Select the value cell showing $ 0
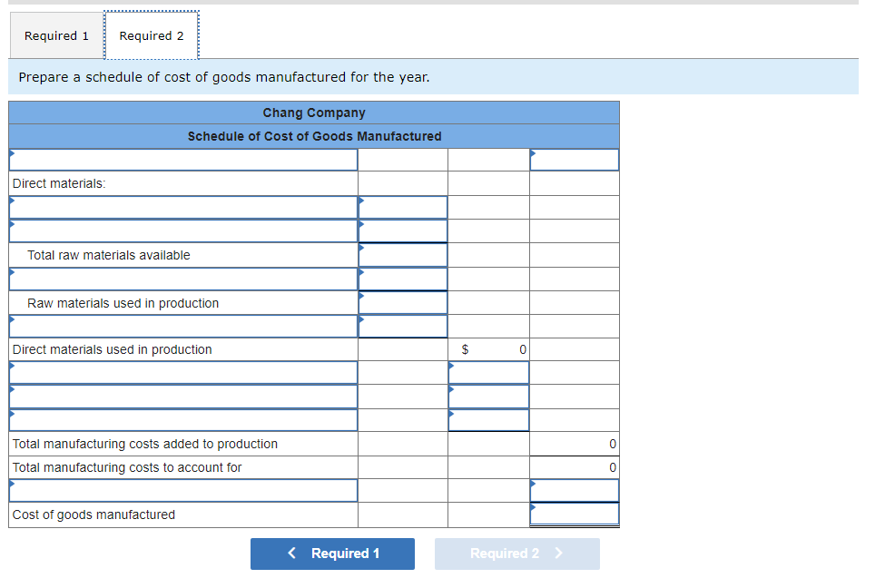 [488, 349]
